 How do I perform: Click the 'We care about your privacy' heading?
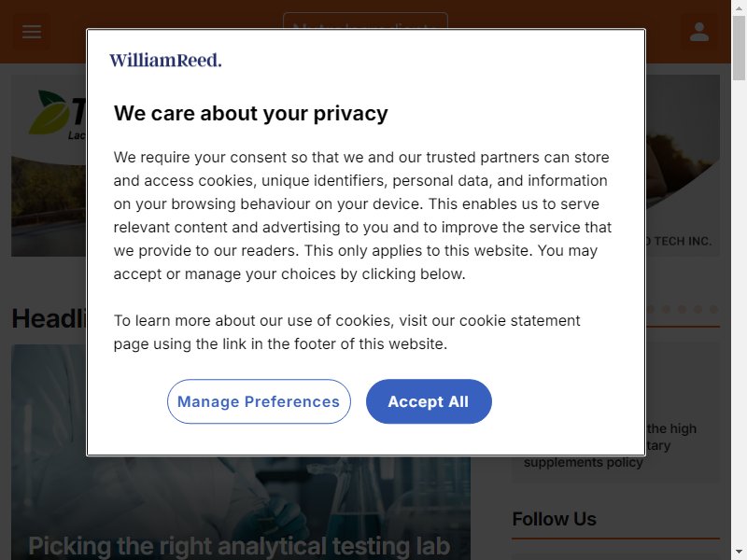pos(250,113)
